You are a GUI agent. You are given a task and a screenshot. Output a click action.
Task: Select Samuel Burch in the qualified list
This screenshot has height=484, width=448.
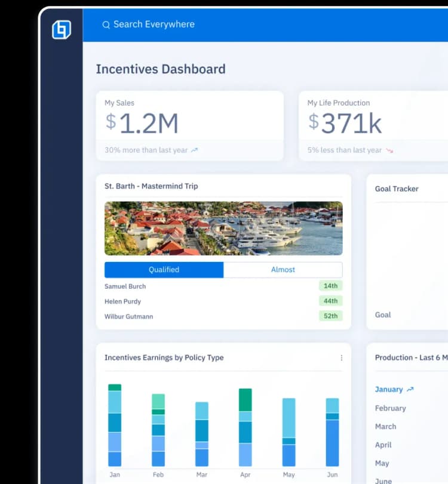click(x=125, y=286)
